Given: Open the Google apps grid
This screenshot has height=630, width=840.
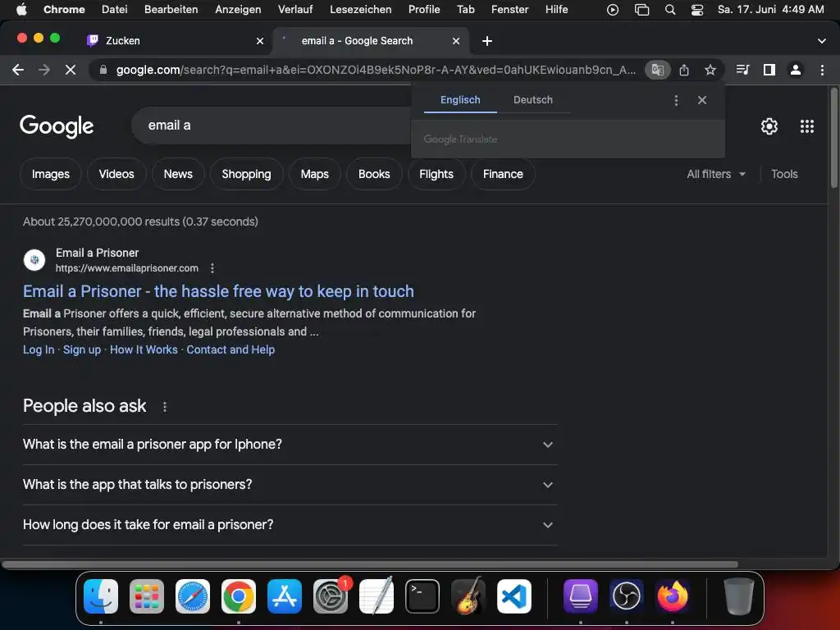Looking at the screenshot, I should (807, 126).
